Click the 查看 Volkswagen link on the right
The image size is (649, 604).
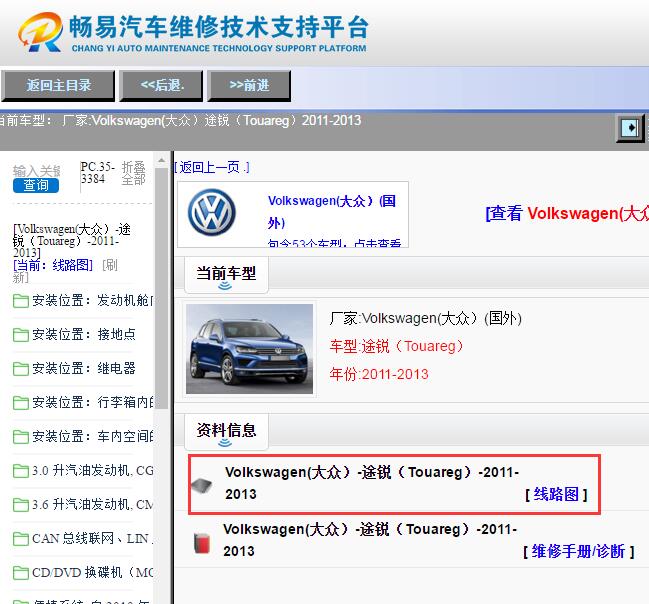pos(567,214)
